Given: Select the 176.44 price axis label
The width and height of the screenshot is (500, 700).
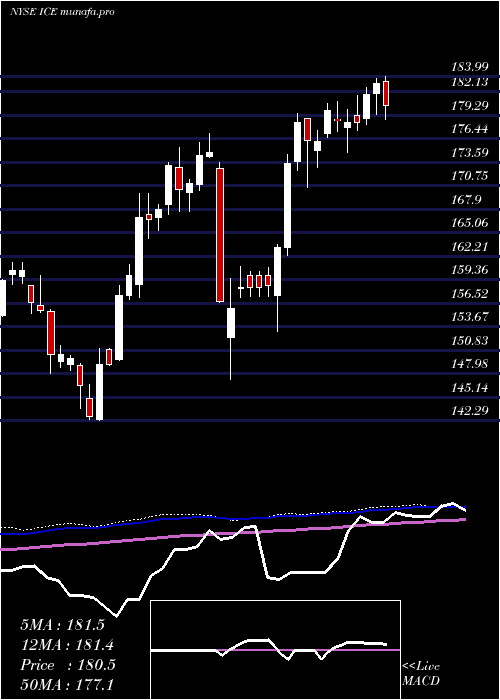Looking at the screenshot, I should (x=470, y=129).
